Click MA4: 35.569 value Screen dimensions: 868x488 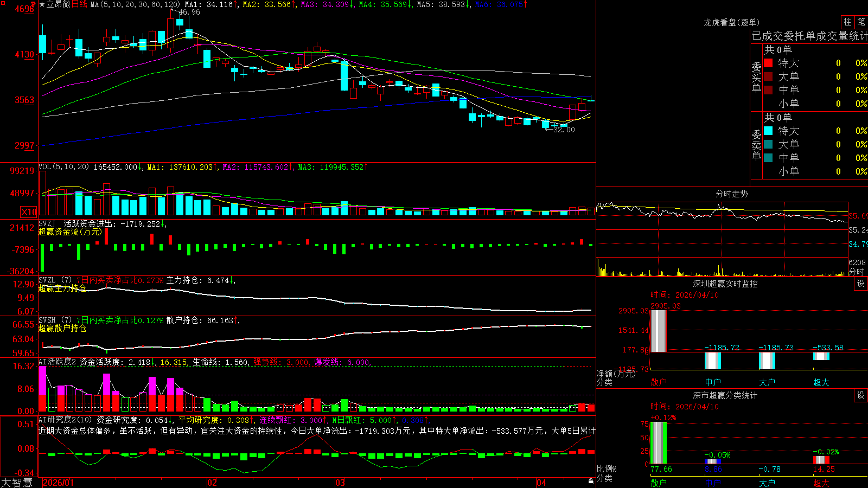click(x=385, y=4)
